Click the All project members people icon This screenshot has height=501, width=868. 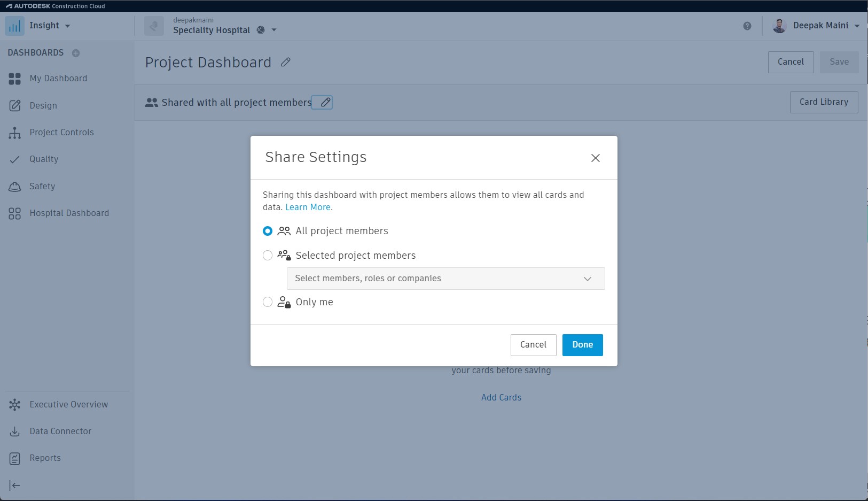coord(284,231)
